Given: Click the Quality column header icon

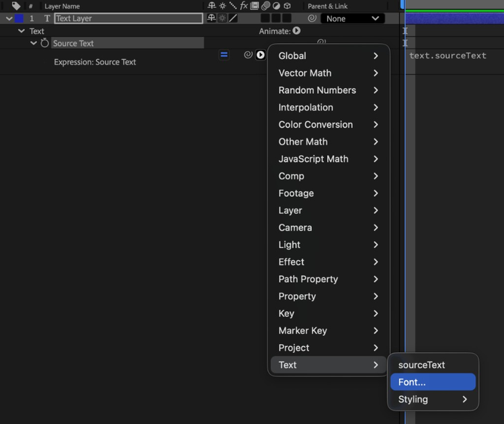Looking at the screenshot, I should (x=233, y=5).
